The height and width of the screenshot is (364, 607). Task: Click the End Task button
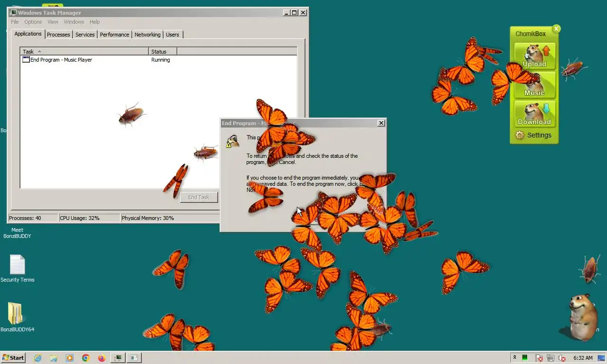click(199, 197)
